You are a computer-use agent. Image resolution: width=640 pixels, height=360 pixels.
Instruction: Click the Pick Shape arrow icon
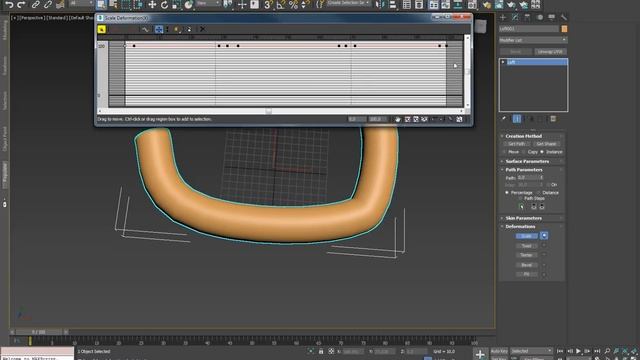click(x=521, y=207)
